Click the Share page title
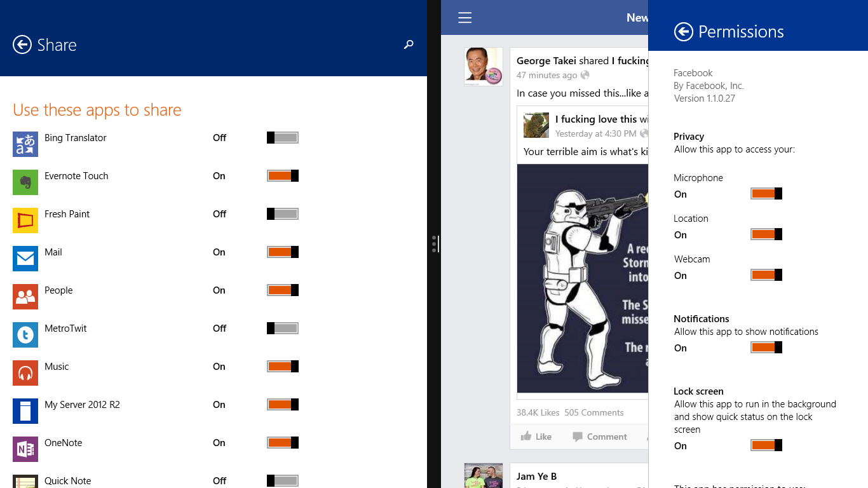The width and height of the screenshot is (868, 488). click(57, 45)
